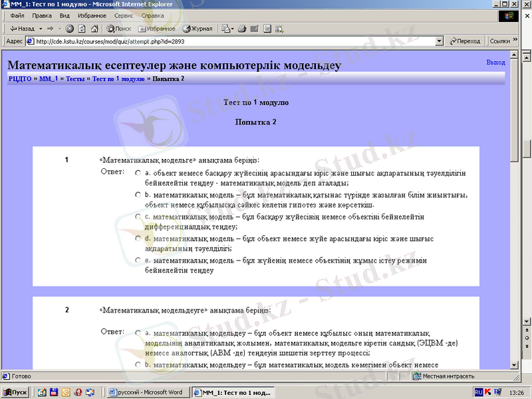The width and height of the screenshot is (532, 399).
Task: Go to the Home page icon
Action: [94, 29]
